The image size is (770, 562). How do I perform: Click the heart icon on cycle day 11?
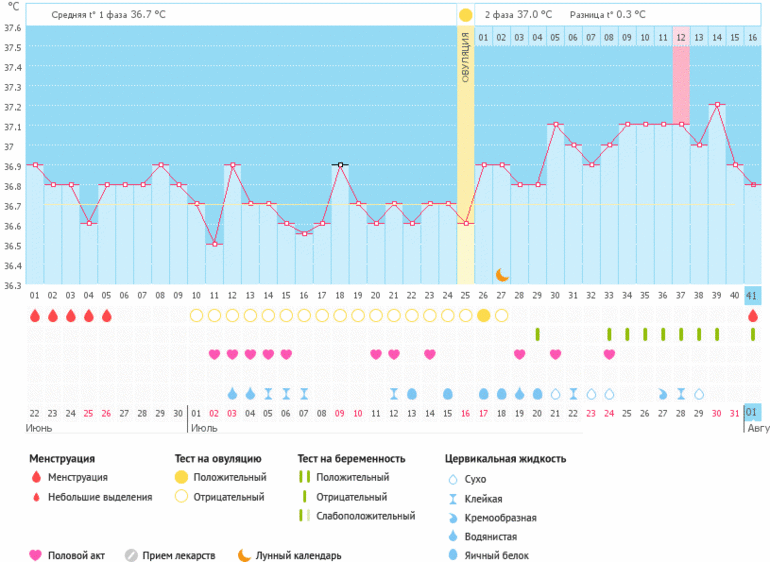click(214, 354)
